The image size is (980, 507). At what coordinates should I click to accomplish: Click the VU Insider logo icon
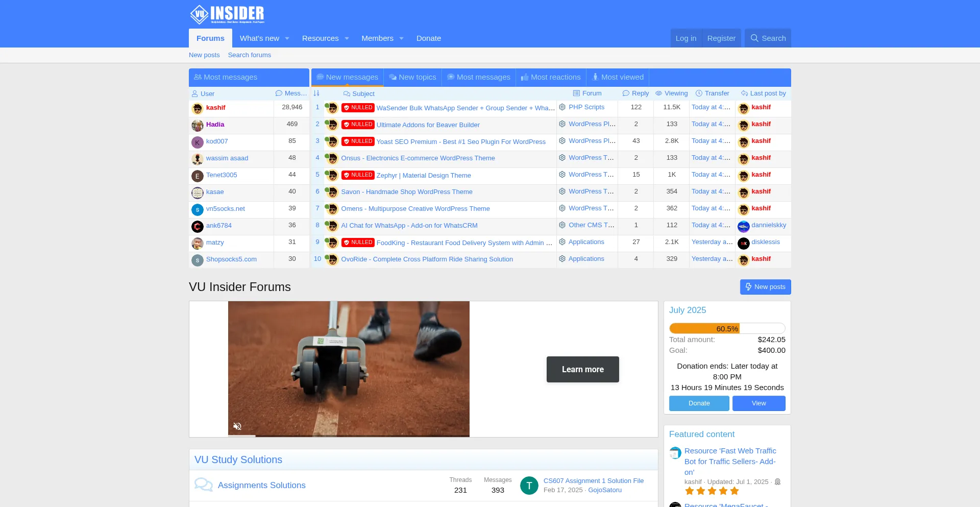click(200, 14)
